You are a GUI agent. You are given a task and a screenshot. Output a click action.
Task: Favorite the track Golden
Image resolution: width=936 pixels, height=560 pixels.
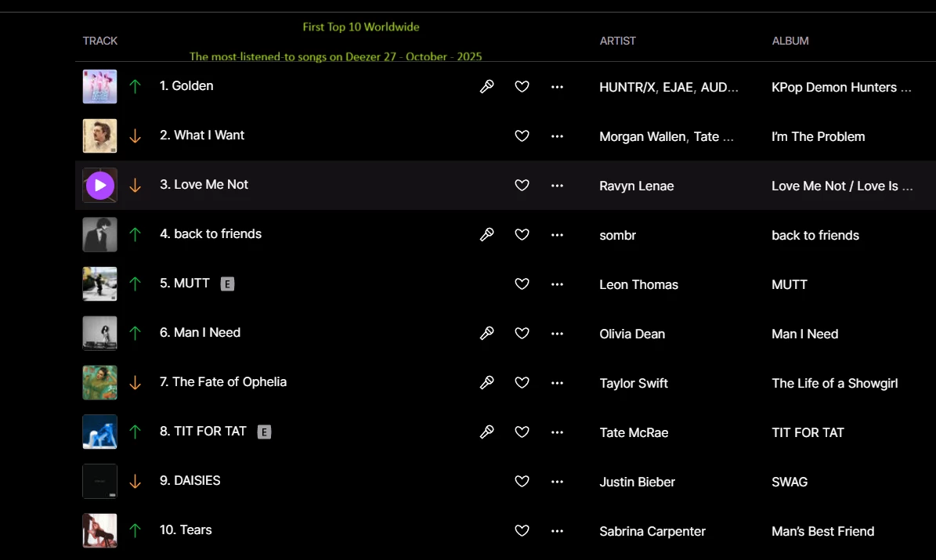[522, 87]
